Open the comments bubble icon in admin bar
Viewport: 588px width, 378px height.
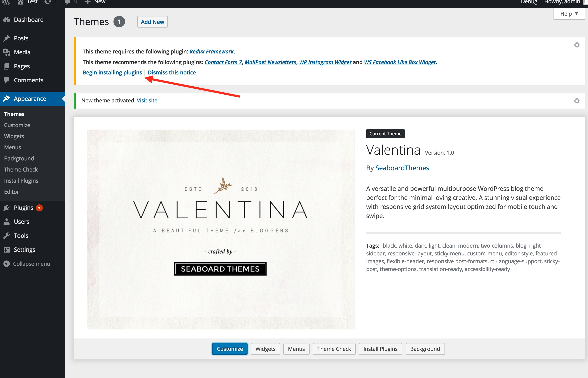coord(67,2)
